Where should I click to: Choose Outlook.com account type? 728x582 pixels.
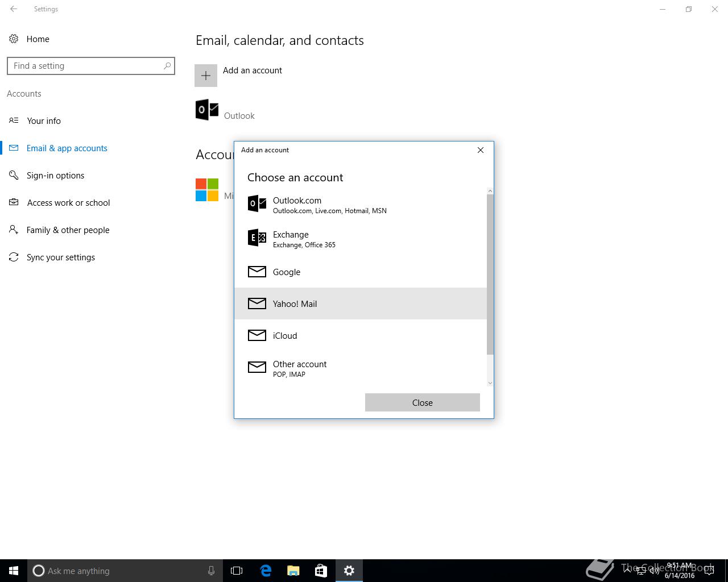coord(361,205)
